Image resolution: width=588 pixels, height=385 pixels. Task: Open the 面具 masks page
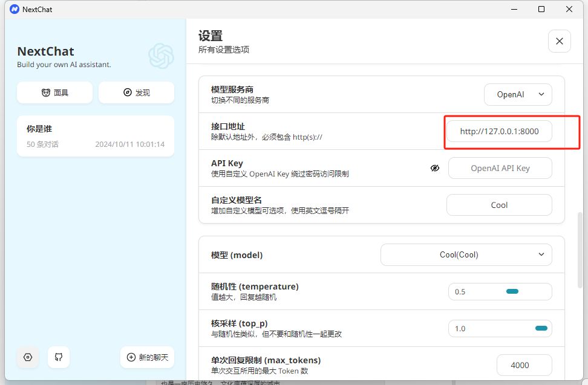point(55,92)
